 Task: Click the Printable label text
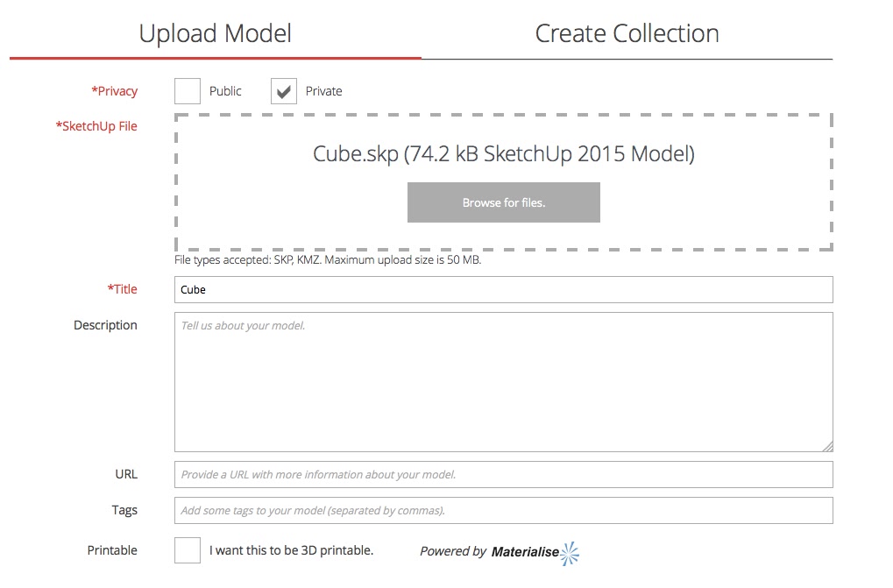(112, 550)
